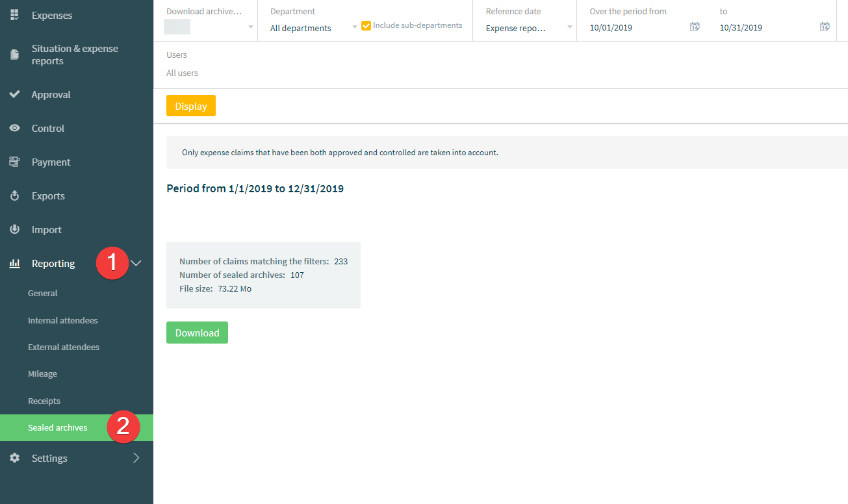Open the Reference date dropdown
848x504 pixels.
(x=569, y=27)
